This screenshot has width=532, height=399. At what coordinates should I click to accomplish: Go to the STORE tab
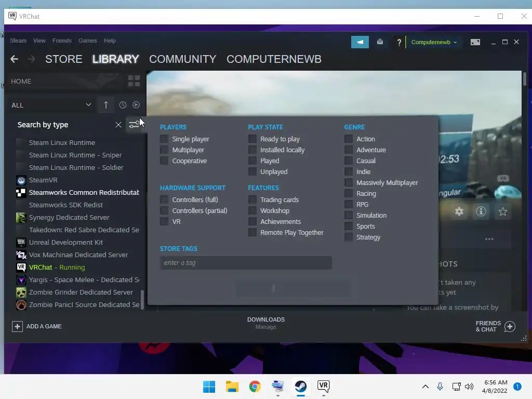(x=64, y=59)
